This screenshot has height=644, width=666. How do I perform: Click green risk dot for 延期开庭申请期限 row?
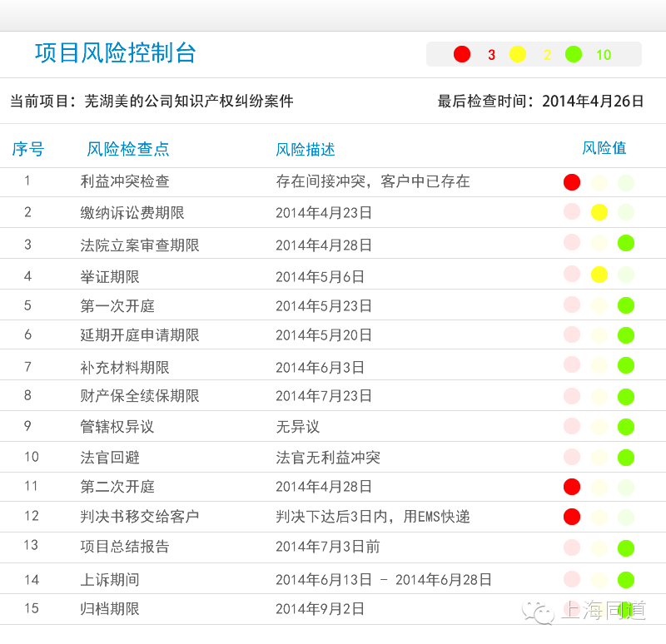626,335
